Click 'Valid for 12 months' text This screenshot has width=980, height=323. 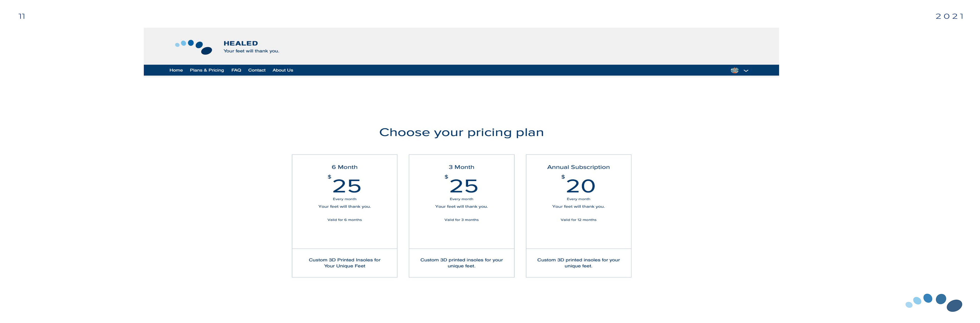tap(578, 220)
